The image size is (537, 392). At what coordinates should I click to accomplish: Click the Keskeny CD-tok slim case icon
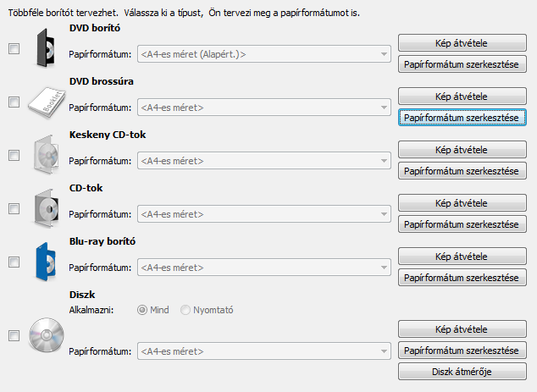pos(47,154)
